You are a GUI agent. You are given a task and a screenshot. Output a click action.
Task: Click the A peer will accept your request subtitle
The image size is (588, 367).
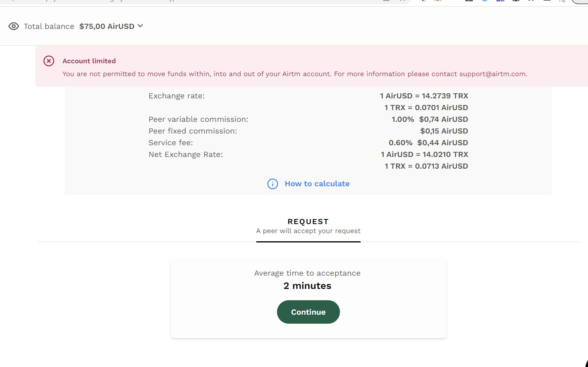click(308, 231)
